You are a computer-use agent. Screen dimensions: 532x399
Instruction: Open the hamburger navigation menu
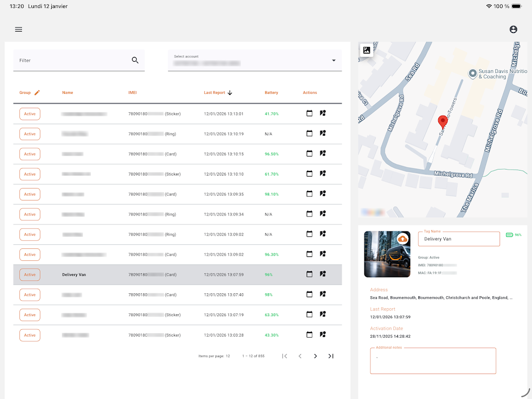click(18, 29)
